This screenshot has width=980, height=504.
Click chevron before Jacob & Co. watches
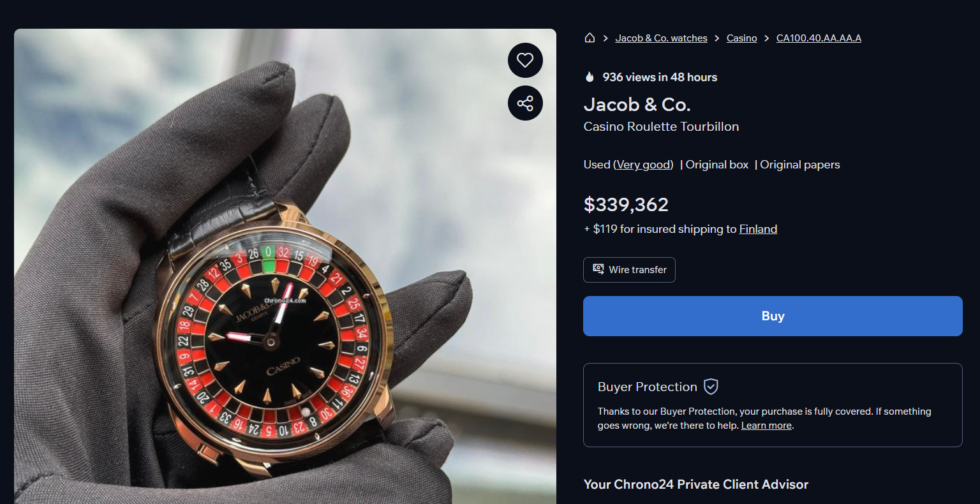coord(605,38)
